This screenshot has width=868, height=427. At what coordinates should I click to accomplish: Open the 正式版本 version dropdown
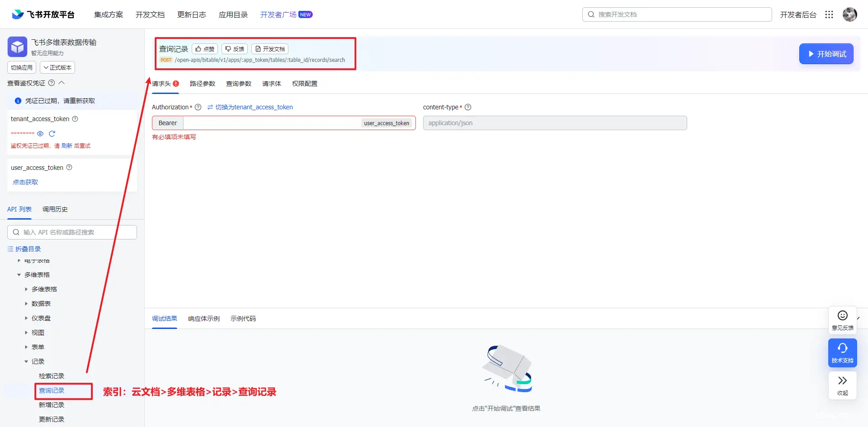coord(57,67)
